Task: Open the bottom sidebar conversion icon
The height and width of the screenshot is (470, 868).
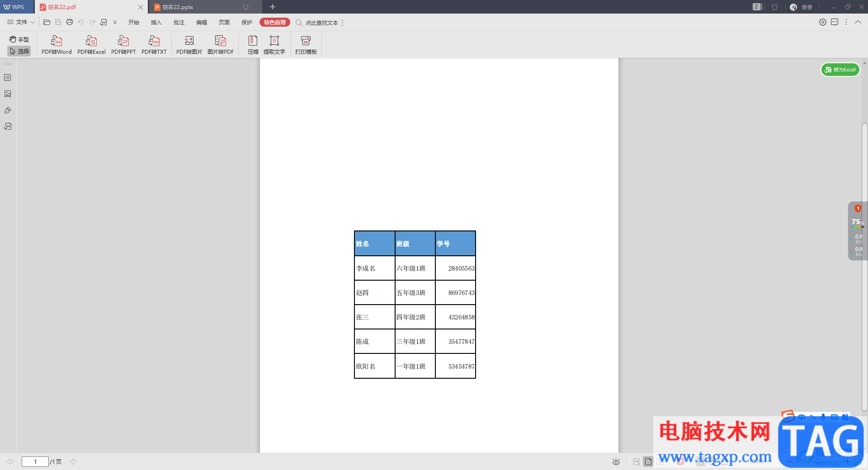Action: coord(8,127)
